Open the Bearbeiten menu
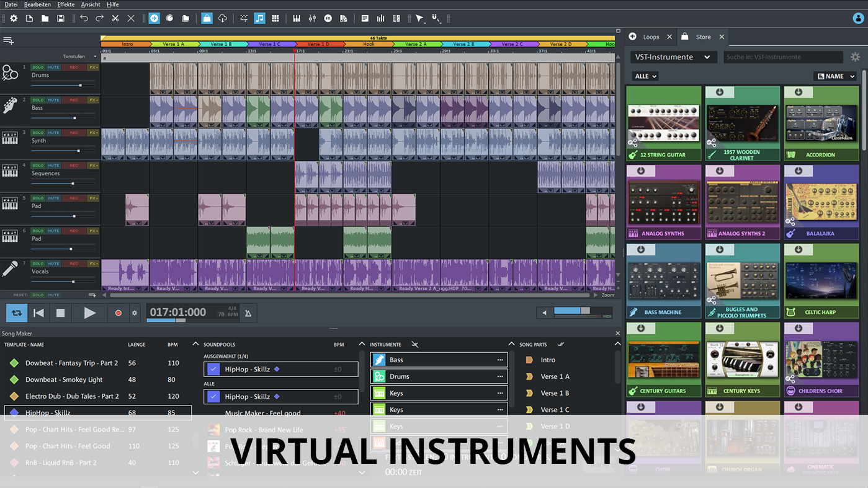Viewport: 868px width, 488px height. (x=37, y=4)
